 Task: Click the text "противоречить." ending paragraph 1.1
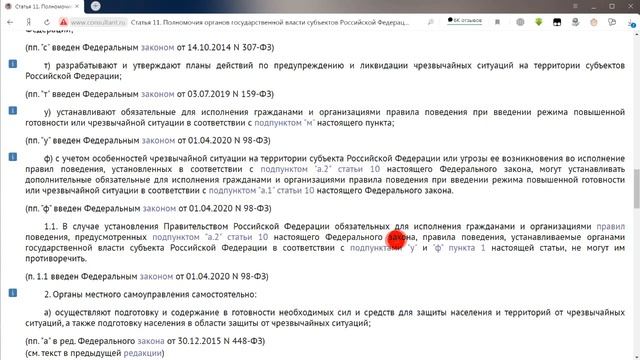click(56, 259)
